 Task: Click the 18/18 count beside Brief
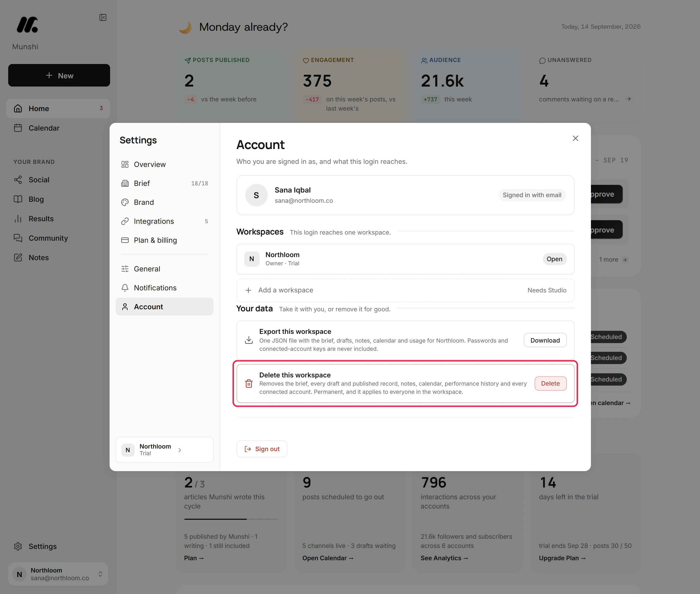click(x=200, y=184)
